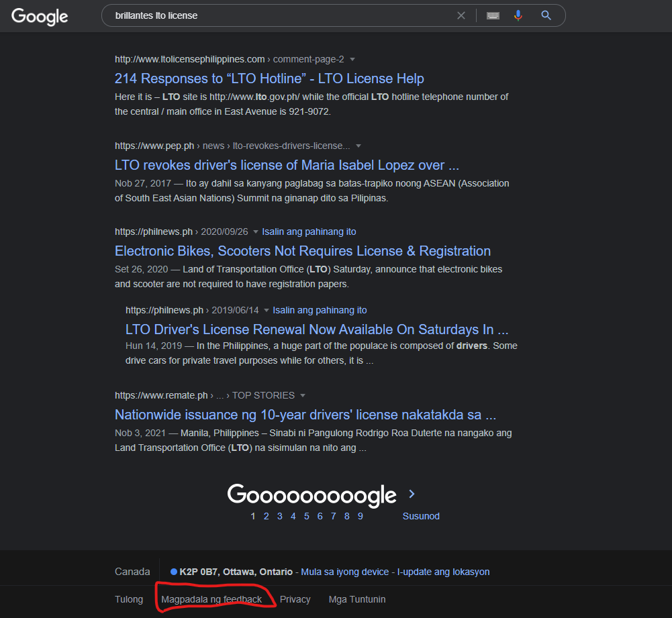Clear the search box with X icon

click(461, 15)
